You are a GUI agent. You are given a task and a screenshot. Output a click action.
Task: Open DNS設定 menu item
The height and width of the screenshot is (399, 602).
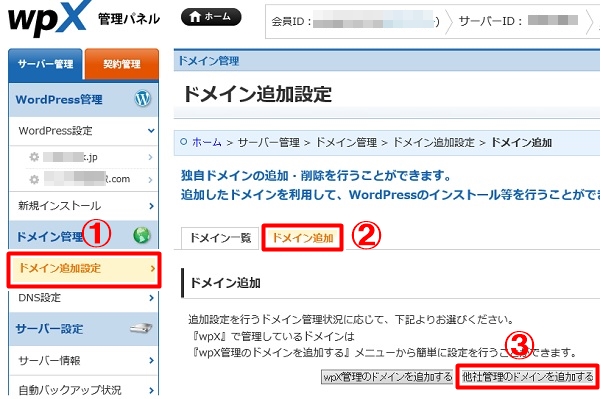[83, 298]
